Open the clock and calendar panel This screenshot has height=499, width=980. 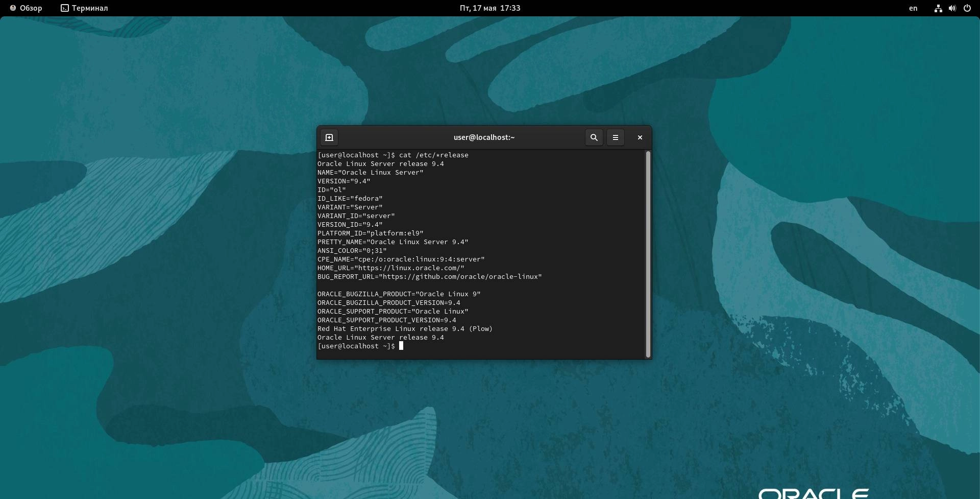pyautogui.click(x=490, y=8)
